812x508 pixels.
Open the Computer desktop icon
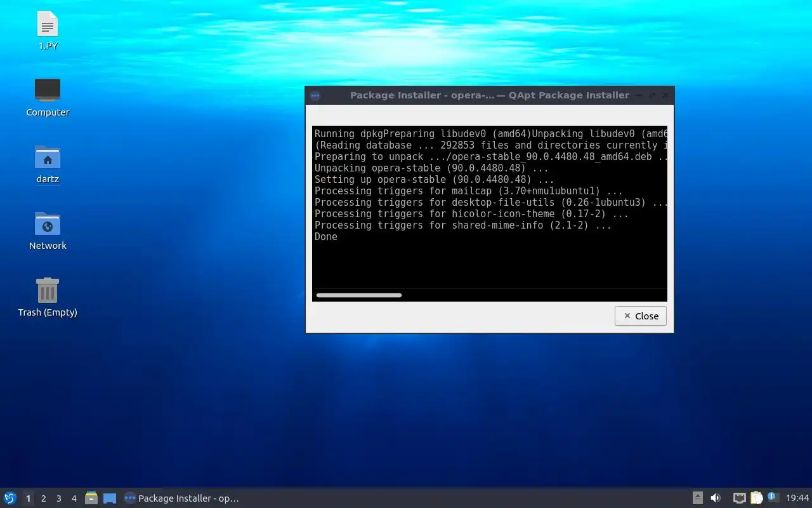(x=48, y=98)
